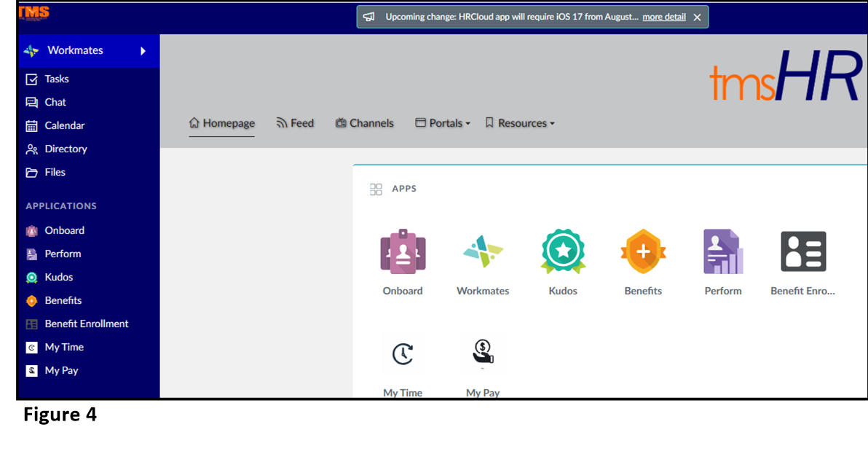Go to Directory in the sidebar
Screen dimensions: 868x454
click(57, 149)
